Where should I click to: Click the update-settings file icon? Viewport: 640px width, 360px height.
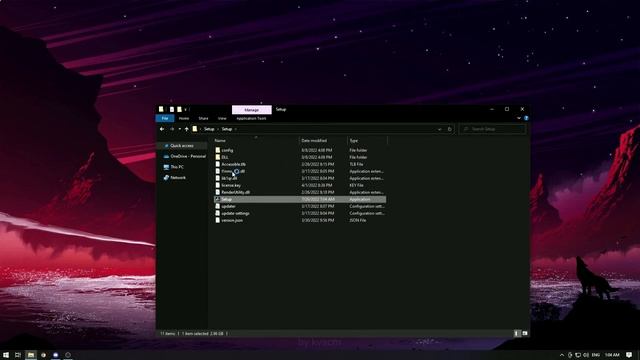(x=218, y=213)
